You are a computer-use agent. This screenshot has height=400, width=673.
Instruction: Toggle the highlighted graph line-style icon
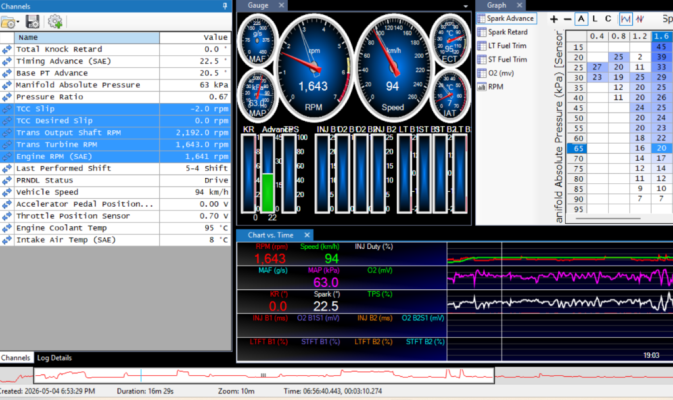click(x=626, y=19)
